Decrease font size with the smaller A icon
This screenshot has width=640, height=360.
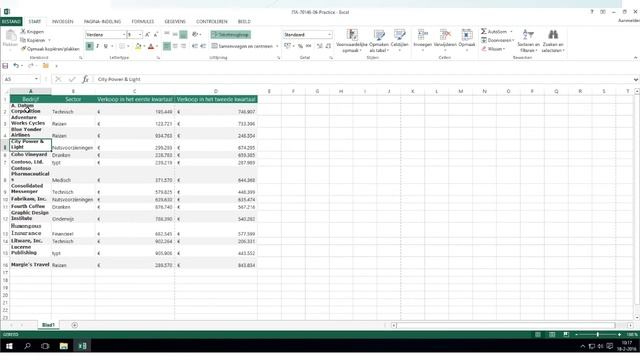point(156,35)
